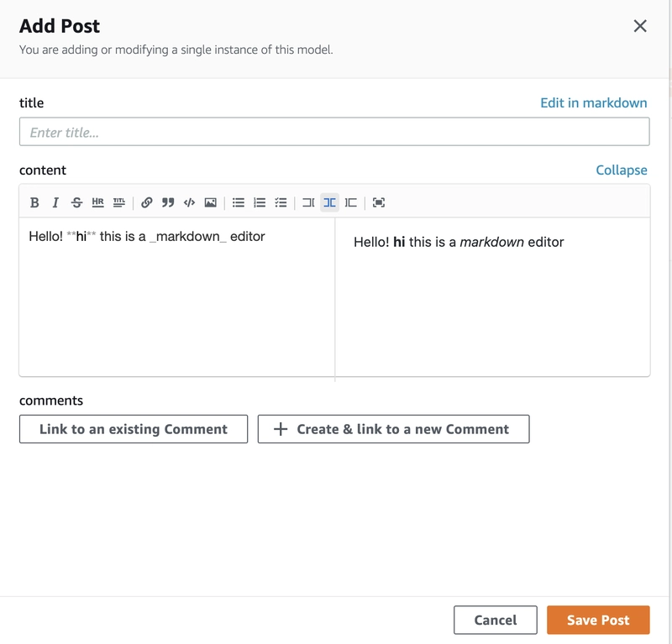Image resolution: width=672 pixels, height=644 pixels.
Task: Add an ordered numbered list
Action: point(260,202)
